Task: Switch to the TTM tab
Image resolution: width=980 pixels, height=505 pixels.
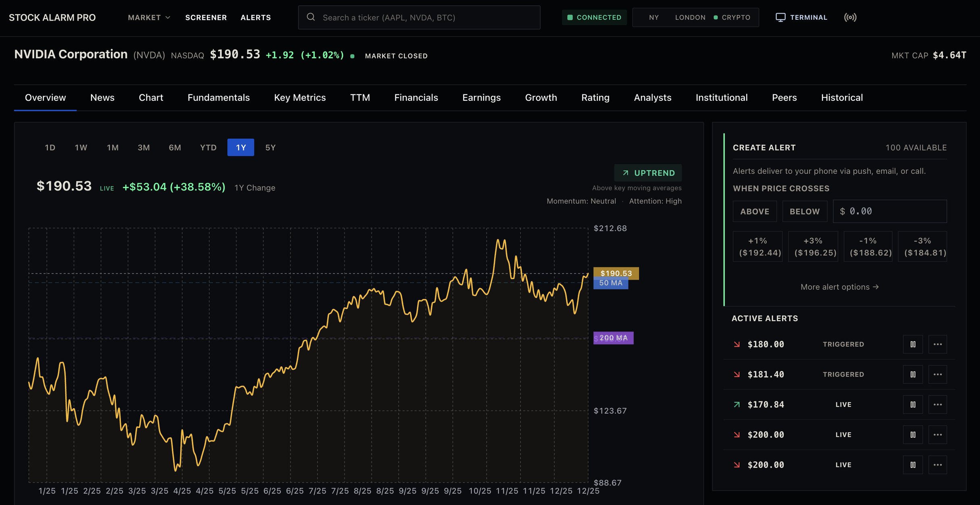Action: pos(360,98)
